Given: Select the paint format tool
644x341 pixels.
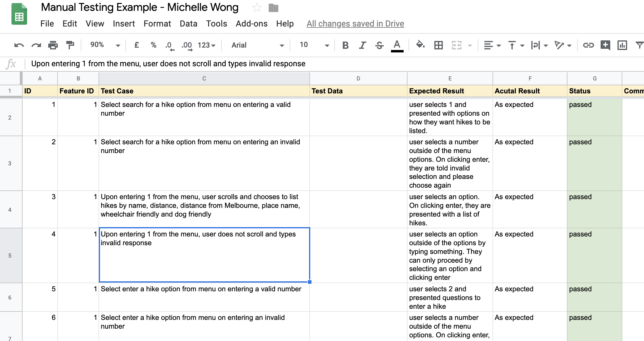Looking at the screenshot, I should pyautogui.click(x=70, y=45).
